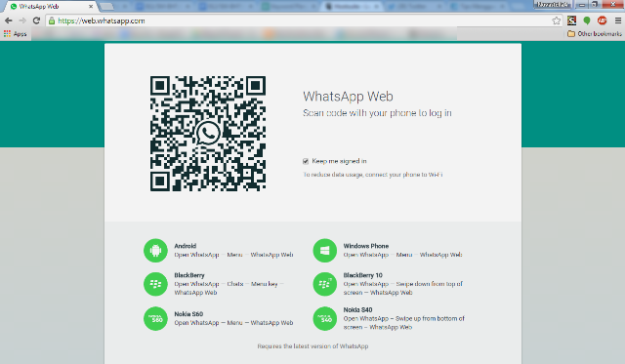Open the Chrome hamburger menu
625x364 pixels.
618,20
